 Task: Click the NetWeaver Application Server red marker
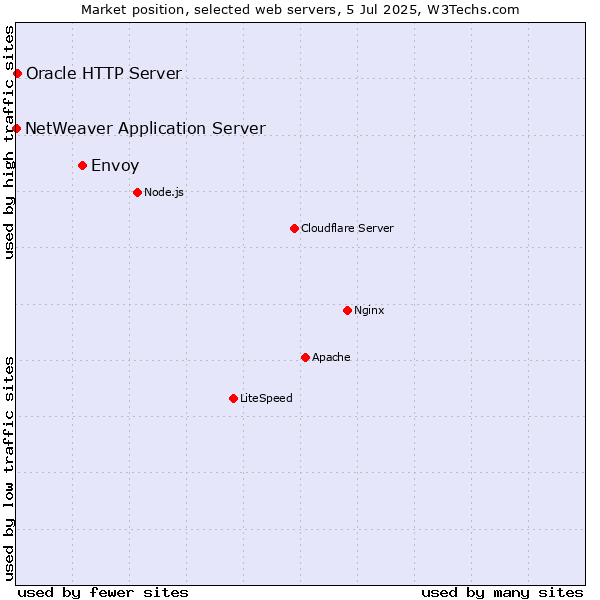point(16,128)
